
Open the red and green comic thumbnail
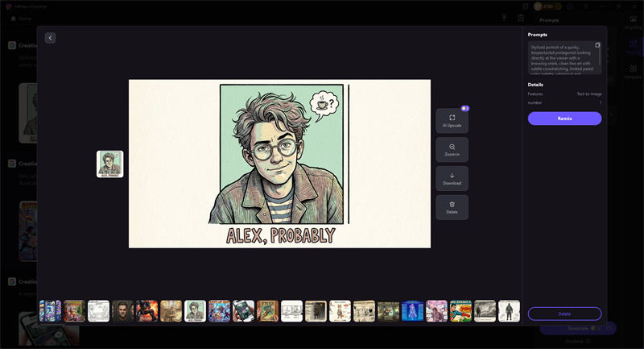(74, 311)
